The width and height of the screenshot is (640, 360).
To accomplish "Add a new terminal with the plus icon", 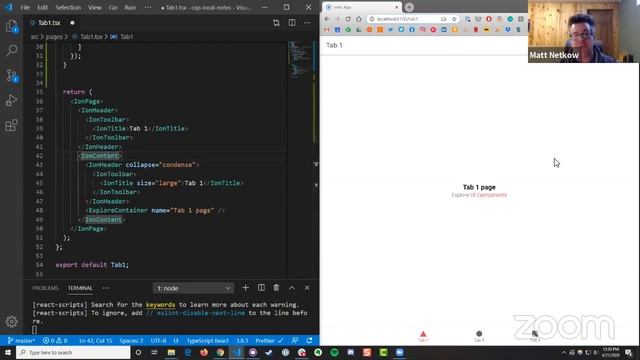I will click(x=245, y=288).
